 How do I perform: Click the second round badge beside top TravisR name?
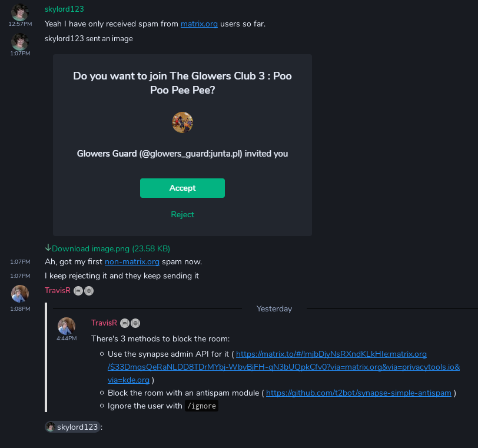tap(88, 291)
